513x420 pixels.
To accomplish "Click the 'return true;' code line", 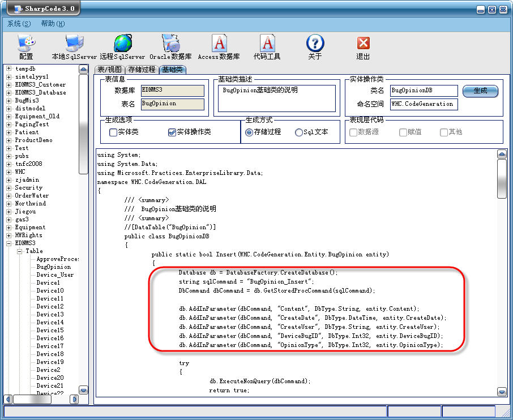I will (x=229, y=390).
